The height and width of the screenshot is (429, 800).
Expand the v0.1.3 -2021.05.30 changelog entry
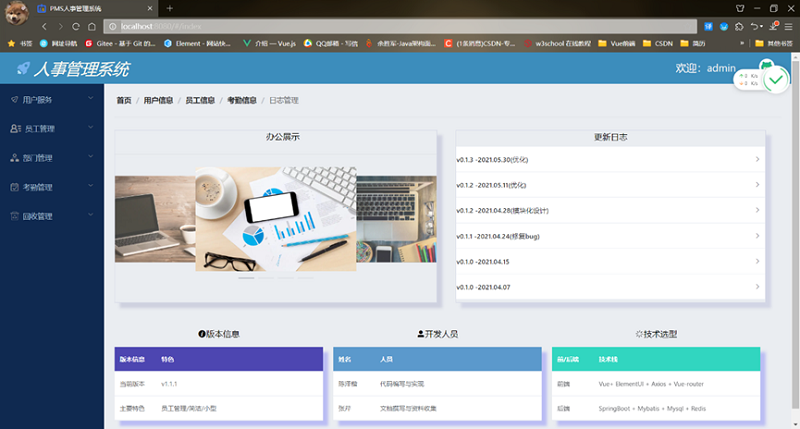coord(757,159)
